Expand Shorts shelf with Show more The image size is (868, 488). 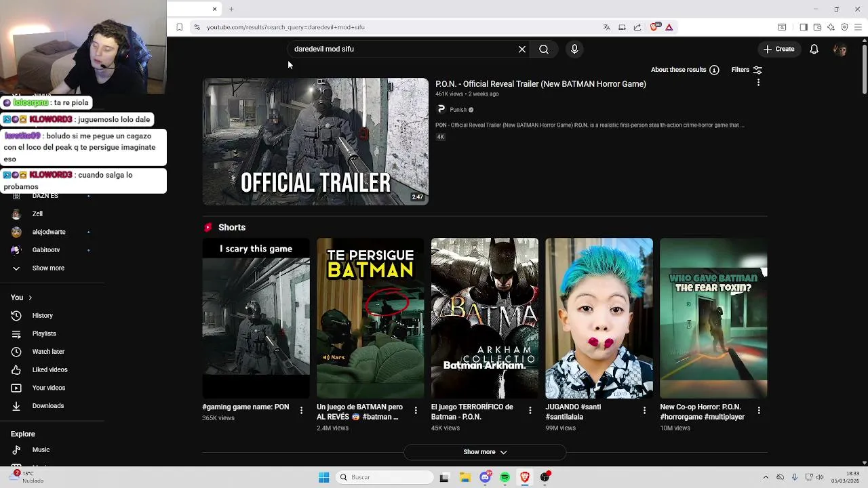click(x=485, y=452)
